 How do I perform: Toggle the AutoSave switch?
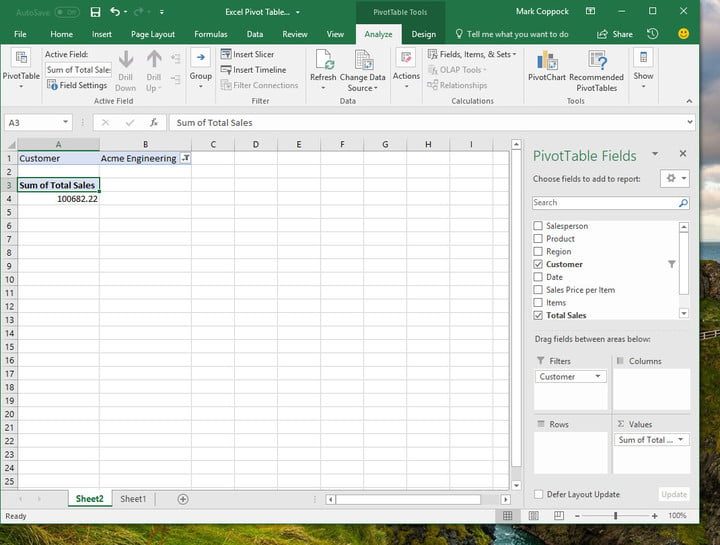point(67,12)
